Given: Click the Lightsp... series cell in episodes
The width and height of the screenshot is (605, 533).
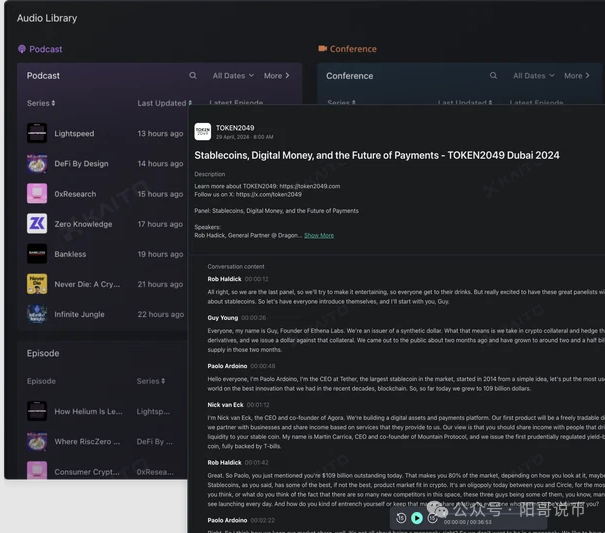Looking at the screenshot, I should [x=153, y=411].
